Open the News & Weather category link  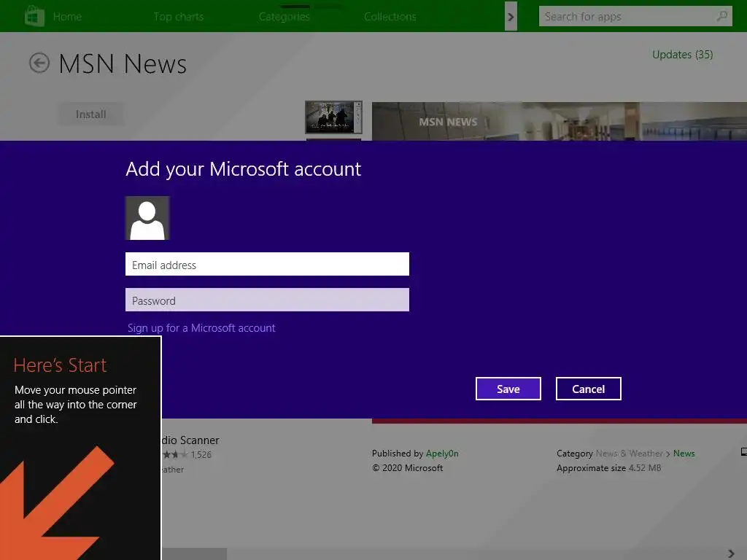630,454
